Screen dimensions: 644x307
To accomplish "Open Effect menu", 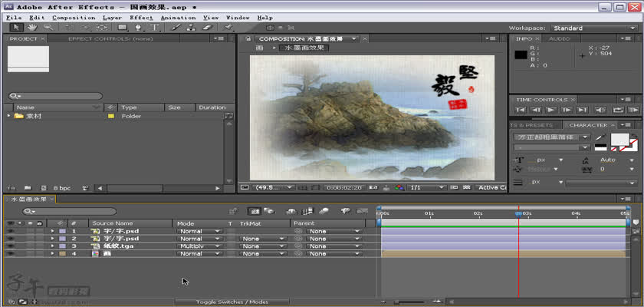I will [141, 18].
